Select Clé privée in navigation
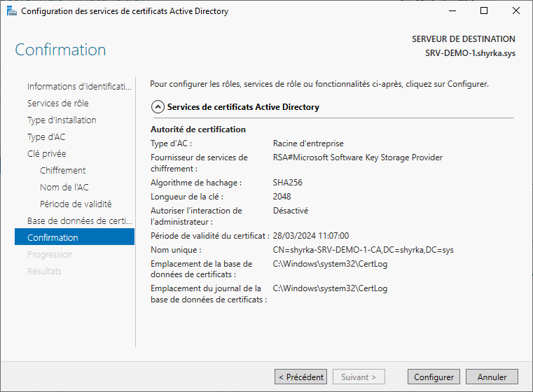The image size is (533, 392). coord(47,154)
